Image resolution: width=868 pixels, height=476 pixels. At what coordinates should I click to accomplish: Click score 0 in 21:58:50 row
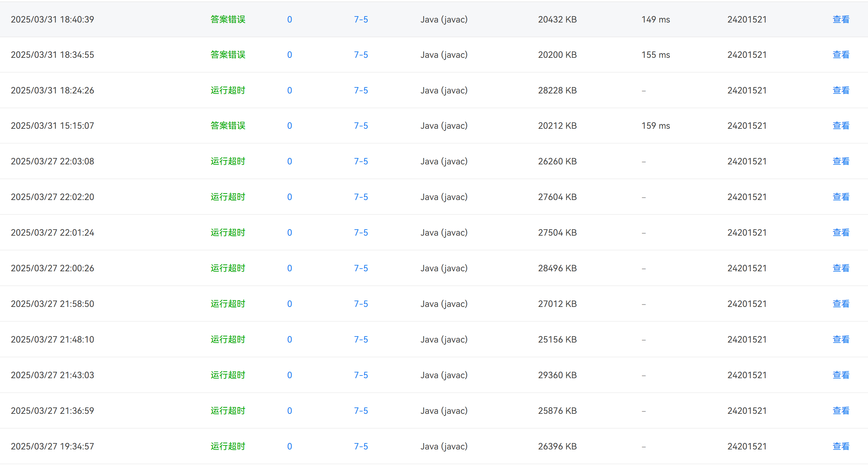(290, 304)
